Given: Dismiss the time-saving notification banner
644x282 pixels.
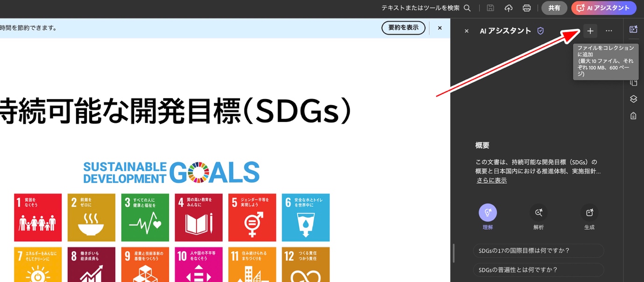Looking at the screenshot, I should pos(439,28).
